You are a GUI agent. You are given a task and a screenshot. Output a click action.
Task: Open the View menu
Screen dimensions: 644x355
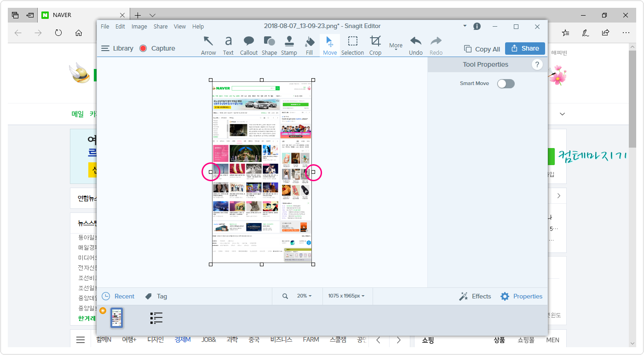[x=180, y=26]
